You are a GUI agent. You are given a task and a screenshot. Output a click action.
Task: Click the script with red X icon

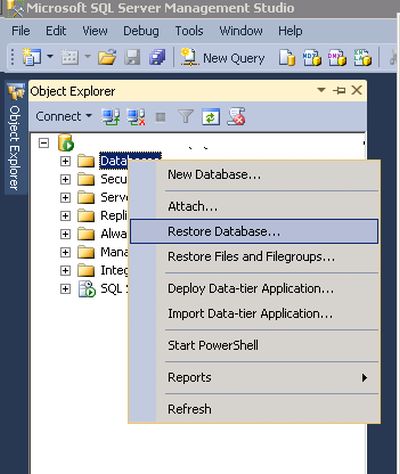pyautogui.click(x=236, y=117)
